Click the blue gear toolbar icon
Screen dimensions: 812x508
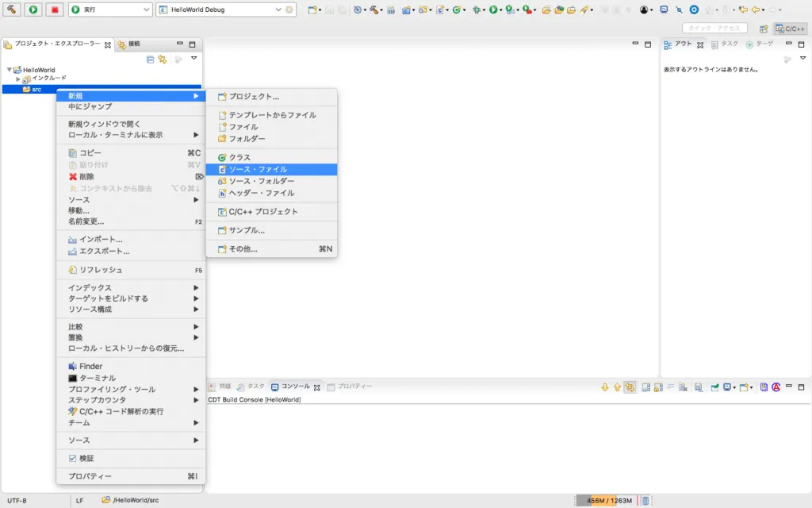point(694,10)
